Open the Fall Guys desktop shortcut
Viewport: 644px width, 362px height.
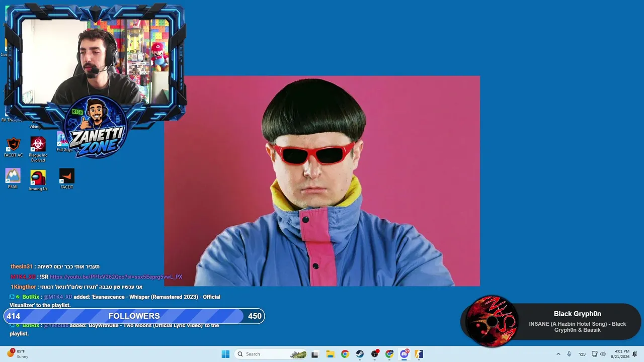coord(64,142)
